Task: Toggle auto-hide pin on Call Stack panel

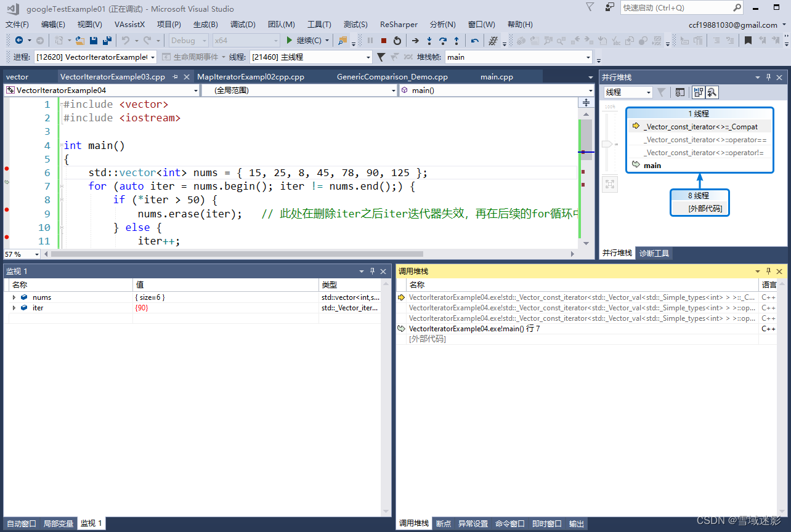Action: pos(768,271)
